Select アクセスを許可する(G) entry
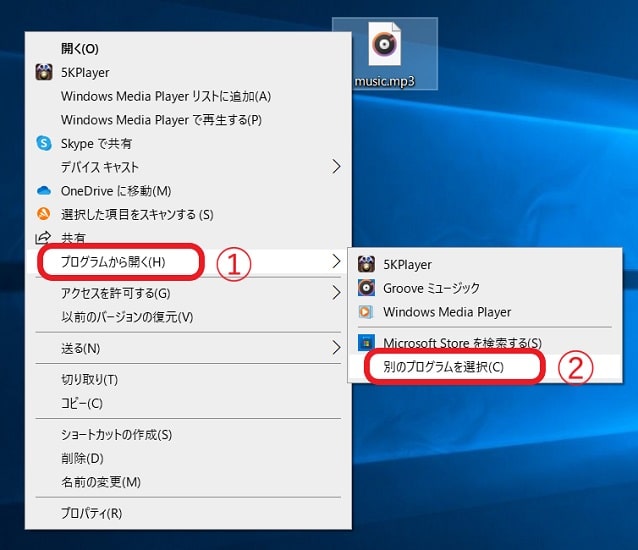 [188, 293]
